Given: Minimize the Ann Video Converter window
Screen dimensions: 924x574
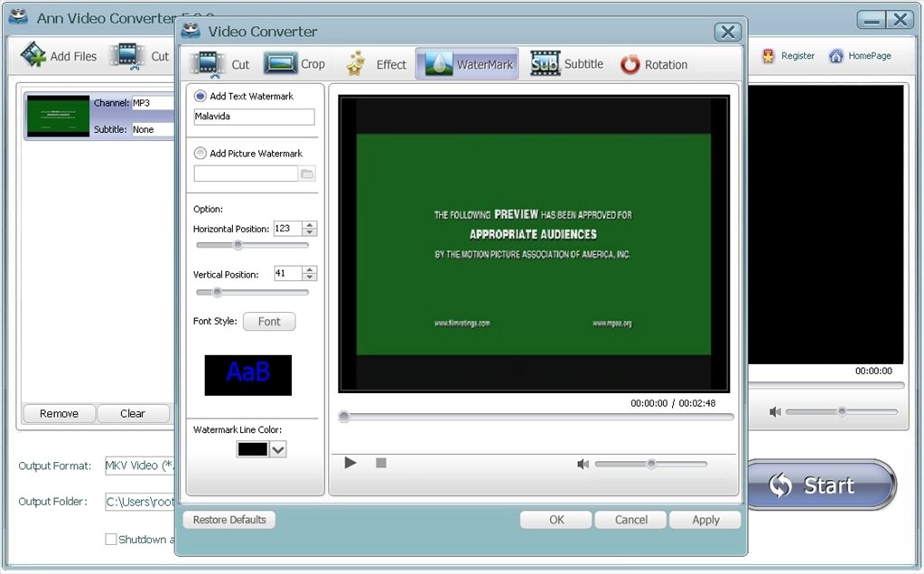Looking at the screenshot, I should coord(872,20).
